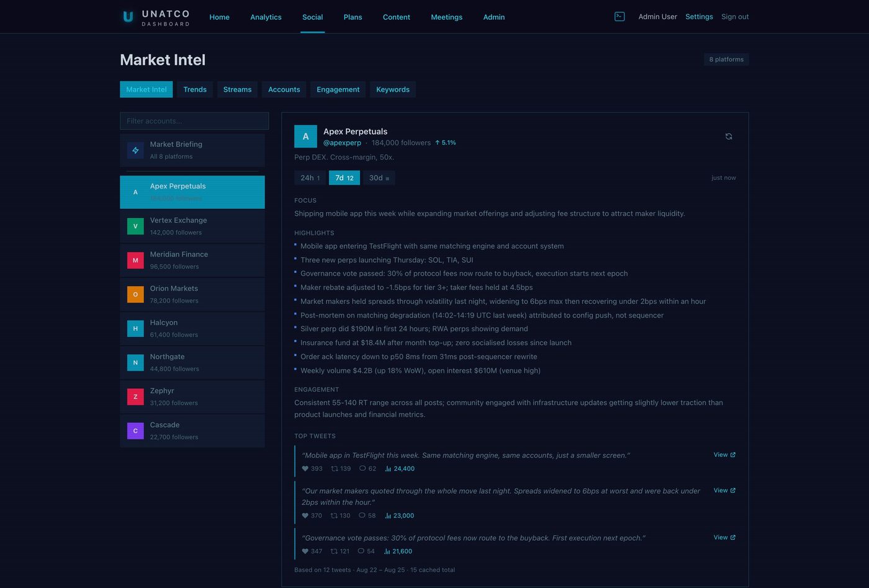View the mobile app TestFlight tweet
This screenshot has height=588, width=869.
pos(724,455)
